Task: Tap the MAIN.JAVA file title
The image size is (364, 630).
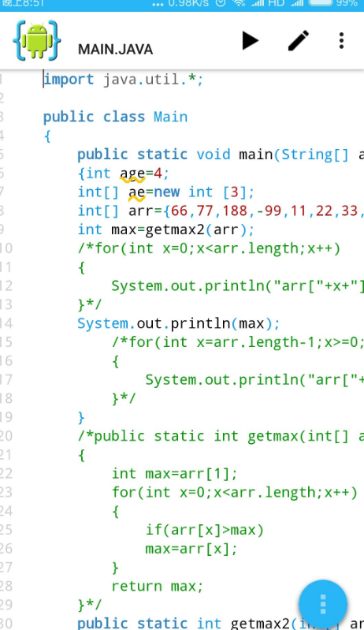Action: tap(116, 50)
